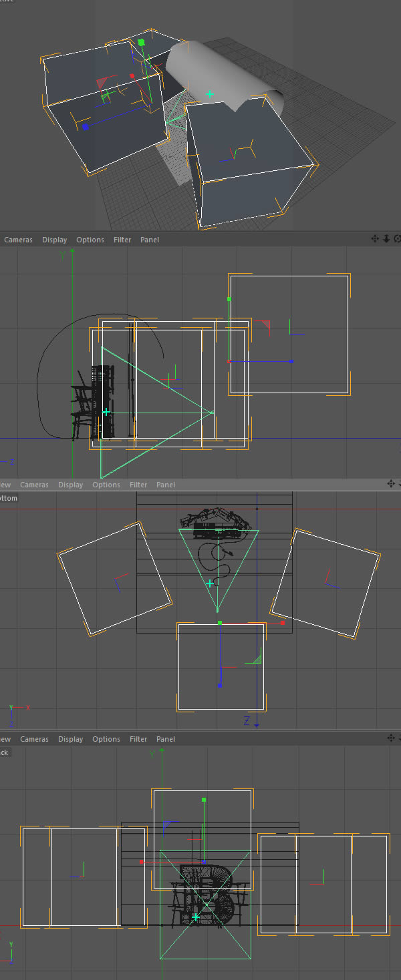Click the move-camera icon of the Back viewport

(391, 738)
